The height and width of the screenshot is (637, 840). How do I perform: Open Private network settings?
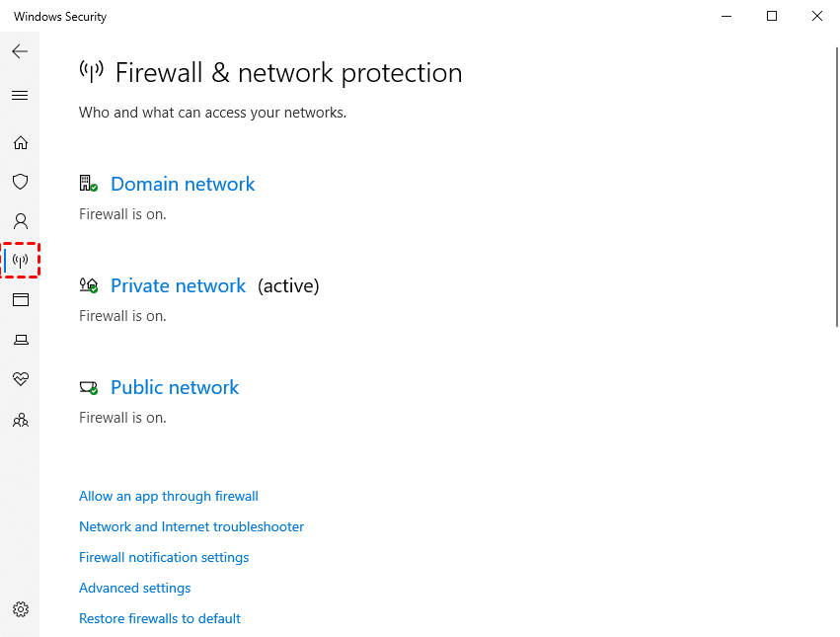pos(178,286)
